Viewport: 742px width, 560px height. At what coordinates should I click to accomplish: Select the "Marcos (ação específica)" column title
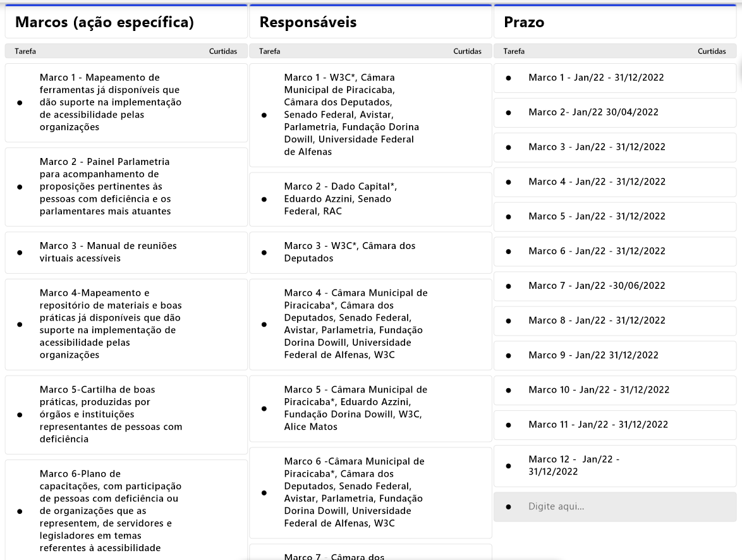point(104,23)
